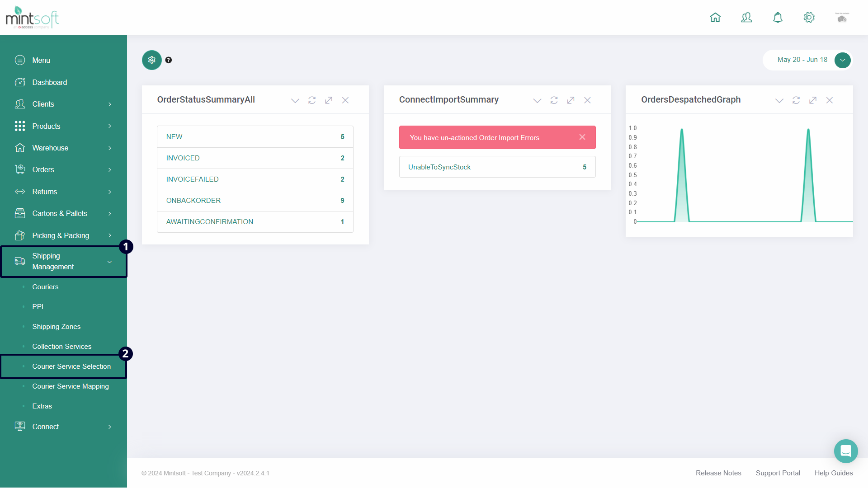Expand ConnectImportSummary widget to fullscreen

pyautogui.click(x=571, y=100)
